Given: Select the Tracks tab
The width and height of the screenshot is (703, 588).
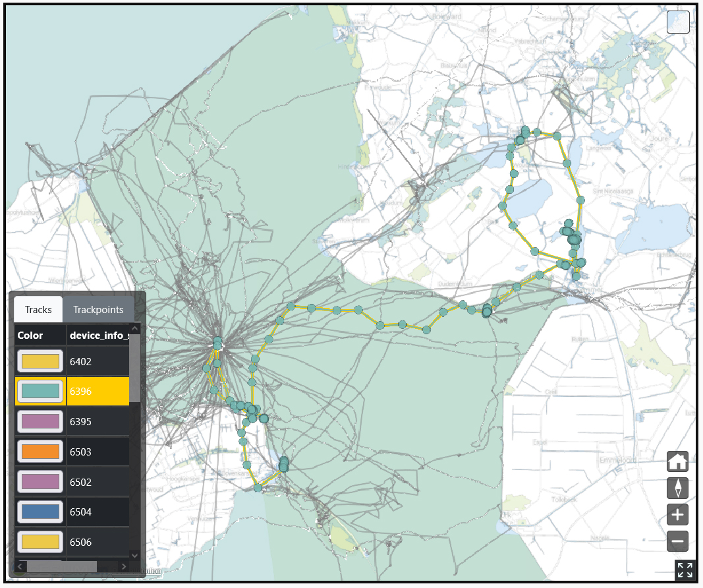Looking at the screenshot, I should click(38, 310).
